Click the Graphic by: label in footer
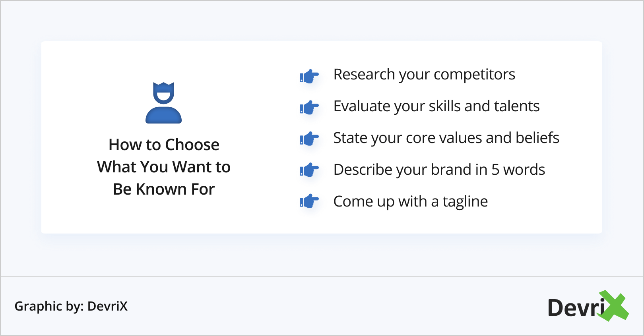This screenshot has height=336, width=644. point(49,306)
